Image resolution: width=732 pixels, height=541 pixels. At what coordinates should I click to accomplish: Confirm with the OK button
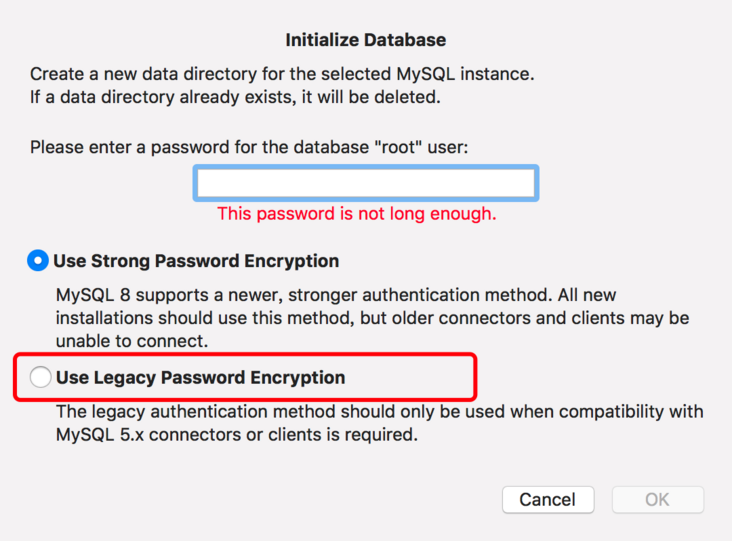click(x=657, y=499)
